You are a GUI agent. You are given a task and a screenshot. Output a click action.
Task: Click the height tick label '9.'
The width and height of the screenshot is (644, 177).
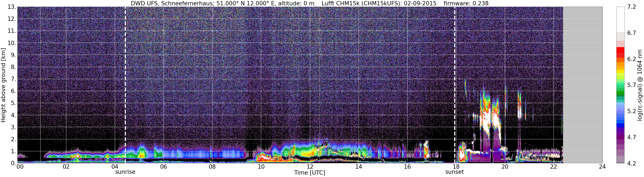(13, 55)
